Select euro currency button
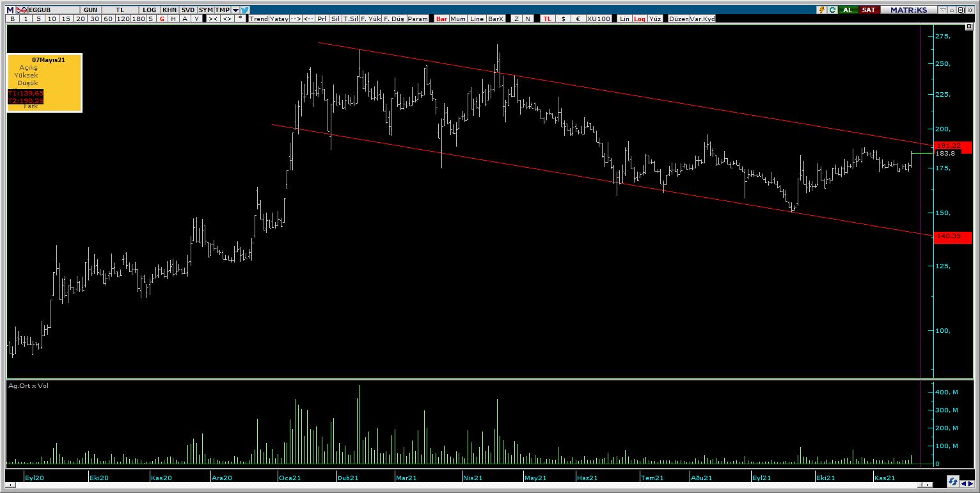Screen dimensions: 980x493 pyautogui.click(x=578, y=19)
